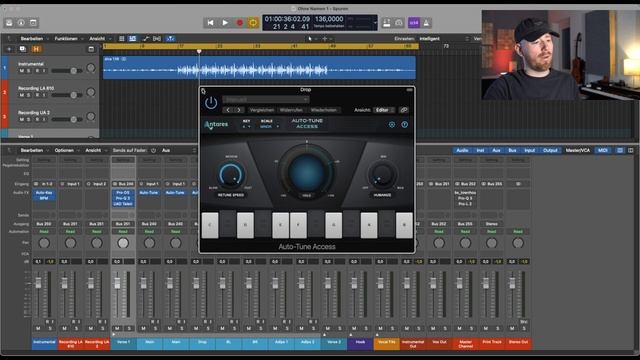Open the LCD display mode dropdown arrow
The image size is (640, 360).
(x=375, y=23)
